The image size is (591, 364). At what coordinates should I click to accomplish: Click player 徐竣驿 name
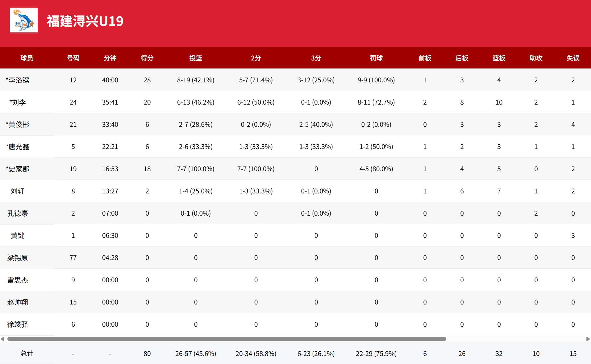18,324
